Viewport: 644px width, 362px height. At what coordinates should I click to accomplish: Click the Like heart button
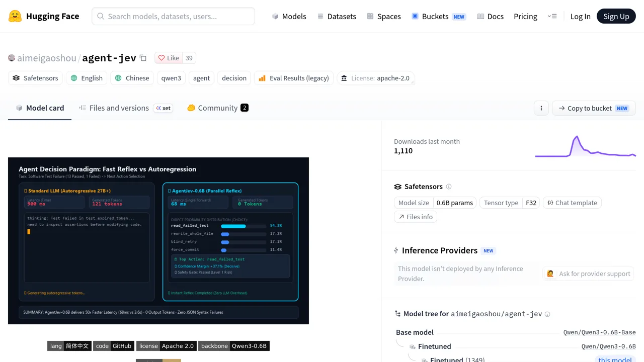(x=169, y=58)
